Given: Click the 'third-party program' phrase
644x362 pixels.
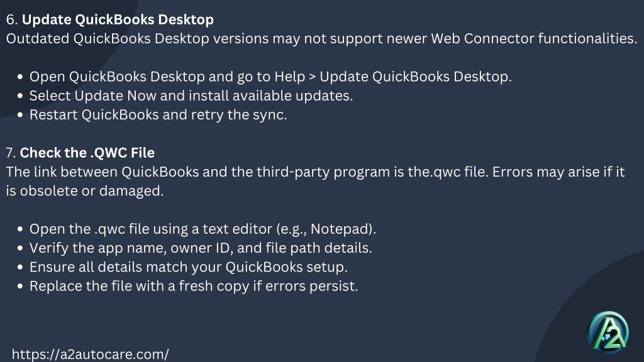Looking at the screenshot, I should [x=323, y=172].
